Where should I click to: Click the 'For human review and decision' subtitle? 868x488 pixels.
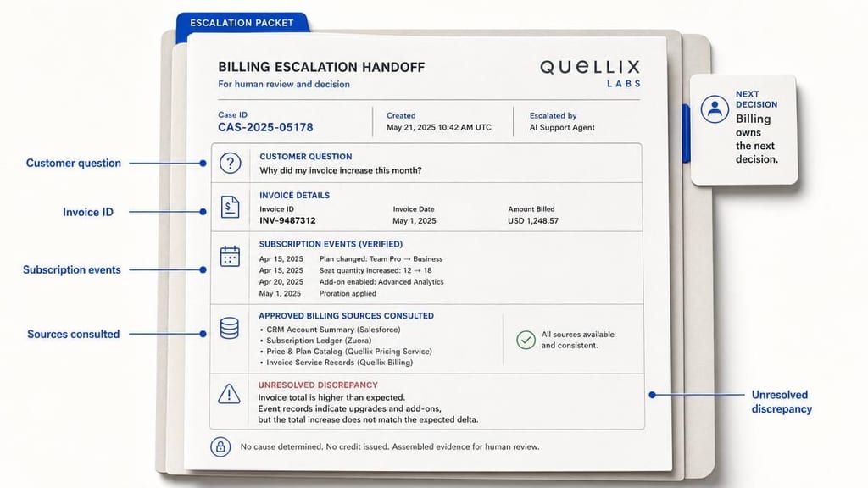point(284,84)
